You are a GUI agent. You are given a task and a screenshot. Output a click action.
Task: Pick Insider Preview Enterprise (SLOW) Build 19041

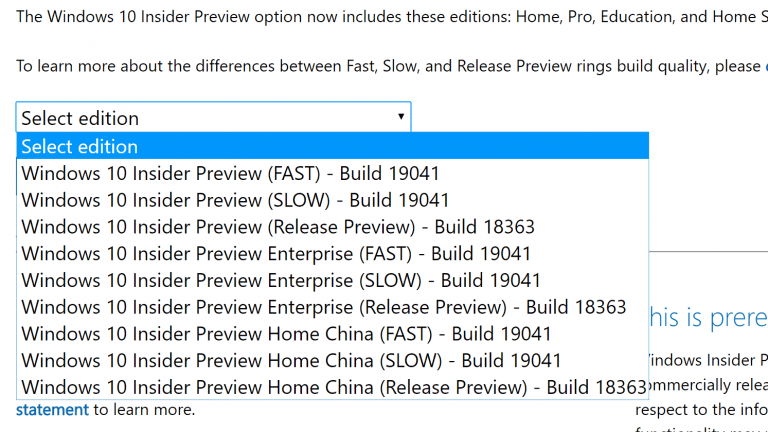[281, 280]
